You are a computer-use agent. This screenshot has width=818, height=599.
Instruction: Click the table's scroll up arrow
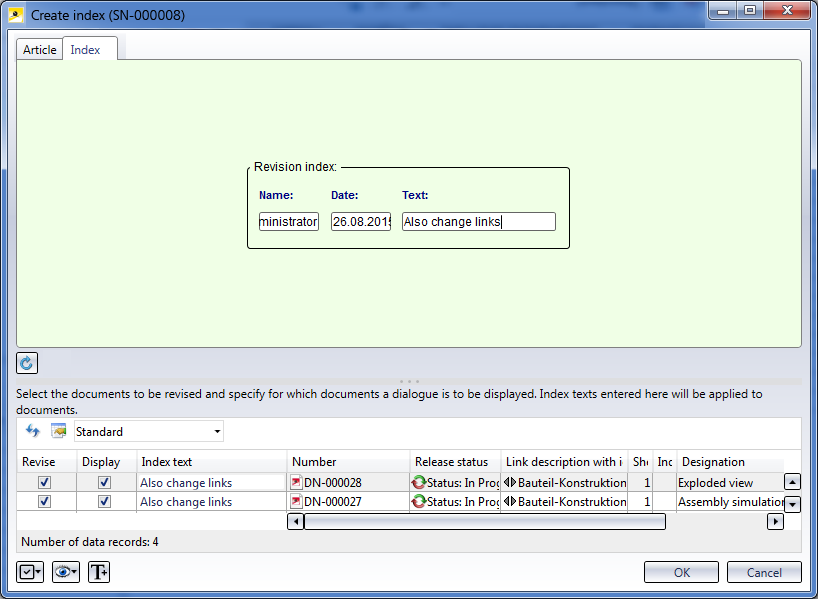792,482
